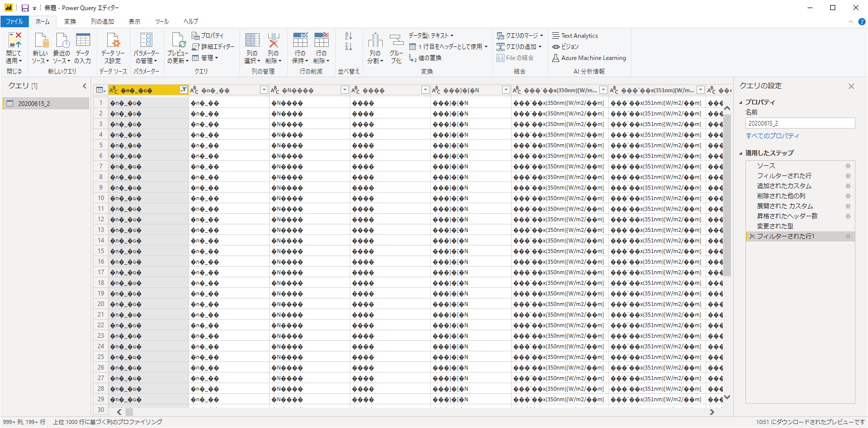Open the 列の追加 ribbon tab

pos(102,22)
